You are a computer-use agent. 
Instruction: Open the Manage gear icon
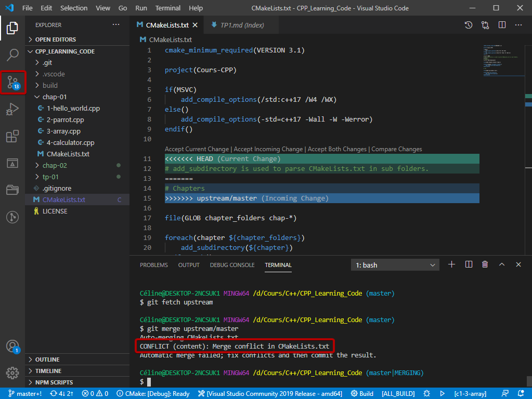coord(12,373)
